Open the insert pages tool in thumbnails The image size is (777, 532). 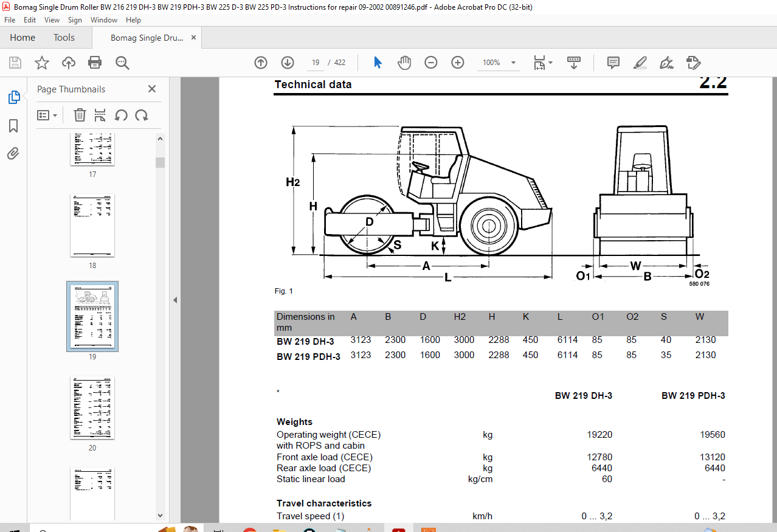click(x=100, y=115)
